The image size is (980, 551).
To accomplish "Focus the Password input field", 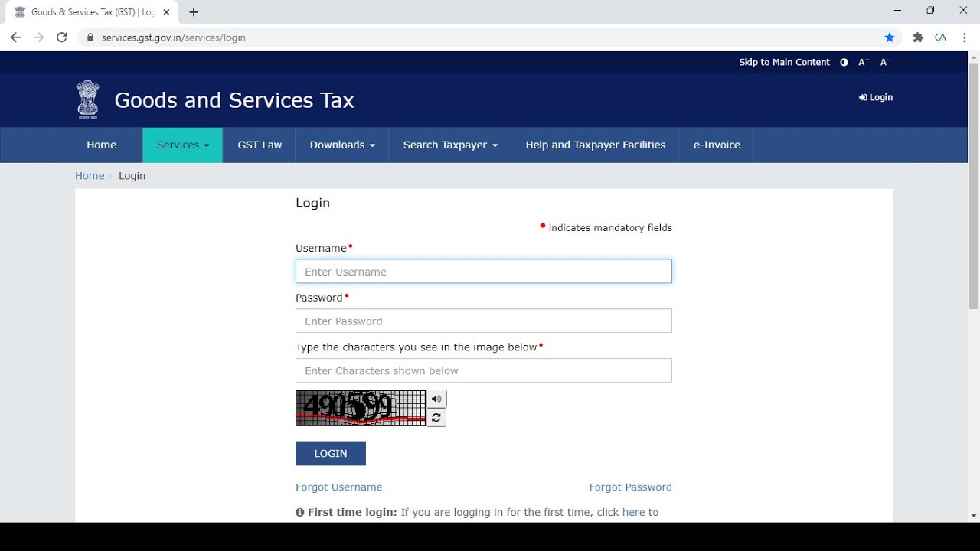I will click(484, 321).
